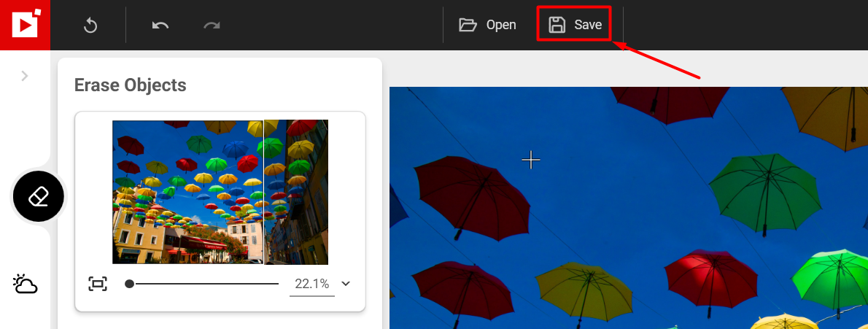Click the redo arrow icon
This screenshot has height=329, width=868.
(x=212, y=26)
